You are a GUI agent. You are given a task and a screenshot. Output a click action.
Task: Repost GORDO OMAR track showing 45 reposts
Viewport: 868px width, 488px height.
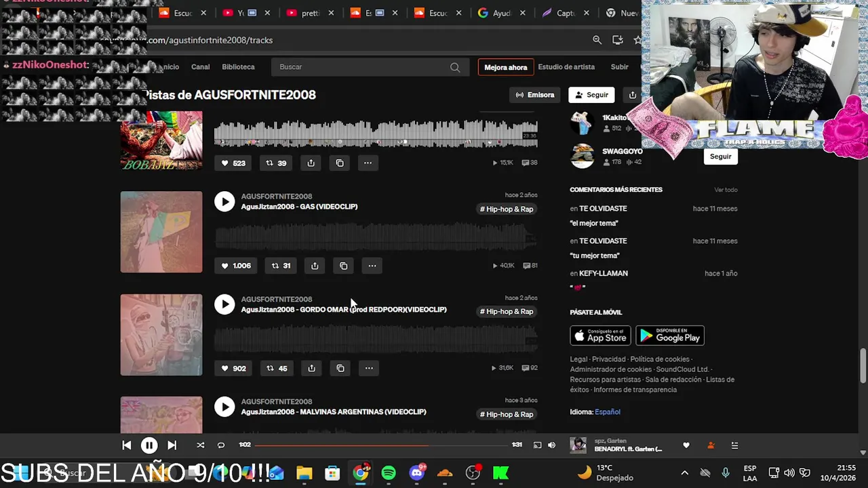pyautogui.click(x=276, y=368)
